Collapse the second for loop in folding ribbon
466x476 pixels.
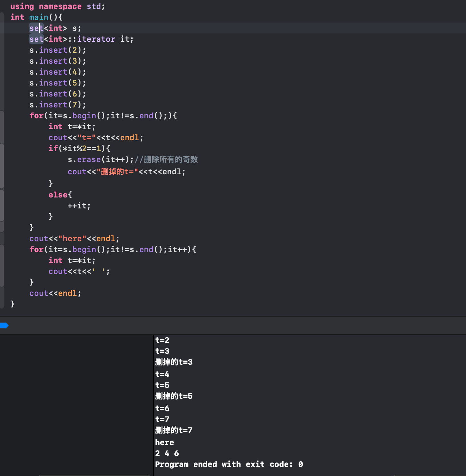[x=2, y=266]
